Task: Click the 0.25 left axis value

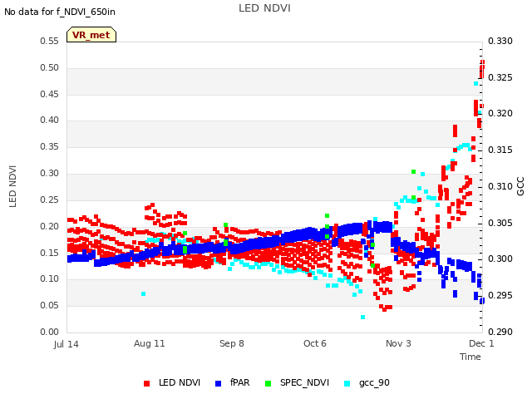Action: click(x=50, y=199)
